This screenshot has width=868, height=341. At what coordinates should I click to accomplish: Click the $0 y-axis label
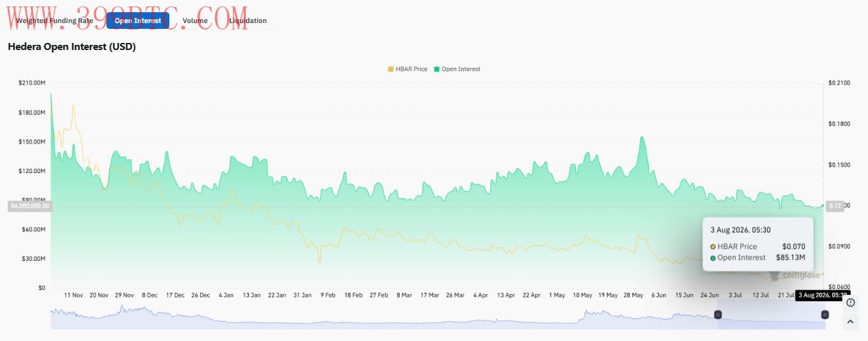point(41,288)
